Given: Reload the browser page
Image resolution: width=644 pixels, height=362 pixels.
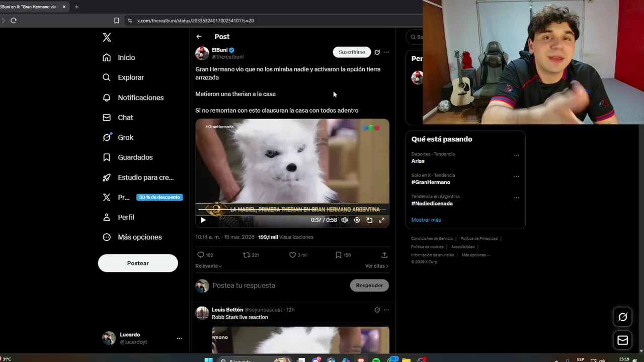Looking at the screenshot, I should 14,21.
